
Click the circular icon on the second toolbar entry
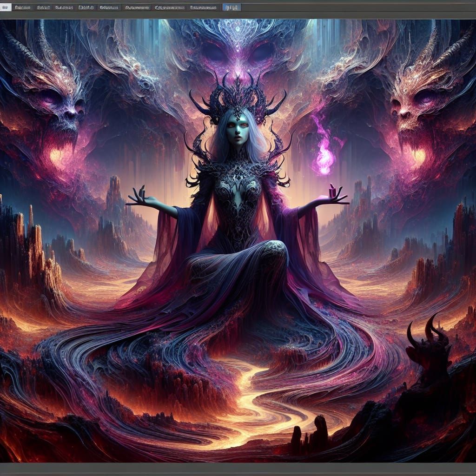(40, 7)
